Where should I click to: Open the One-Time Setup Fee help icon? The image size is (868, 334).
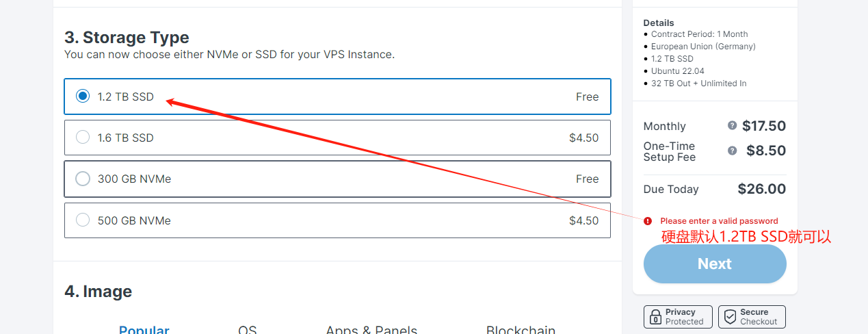coord(733,151)
